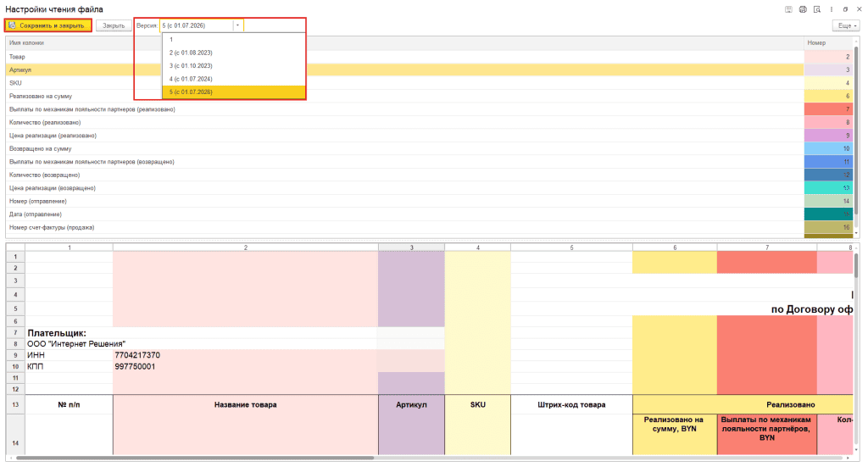Viewport: 868px width, 467px height.
Task: Click the Версия field showing 5 (с 01.07.2026)
Action: [197, 25]
